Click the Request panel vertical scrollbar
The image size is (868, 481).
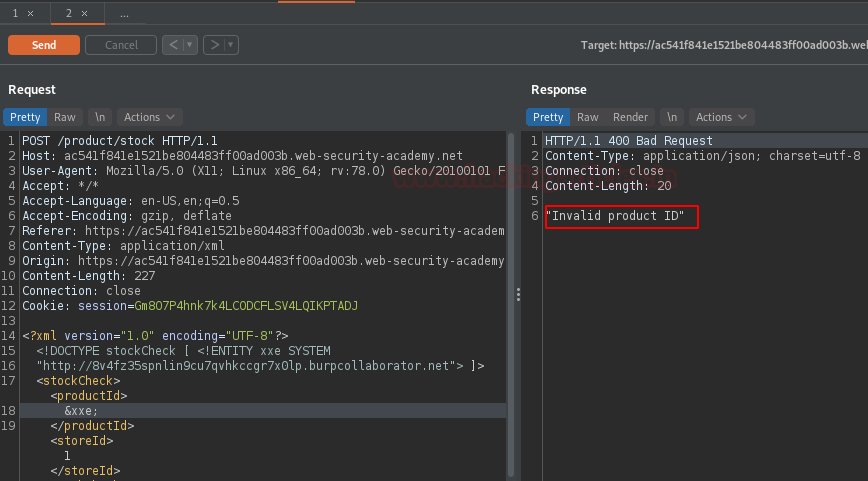[x=510, y=304]
